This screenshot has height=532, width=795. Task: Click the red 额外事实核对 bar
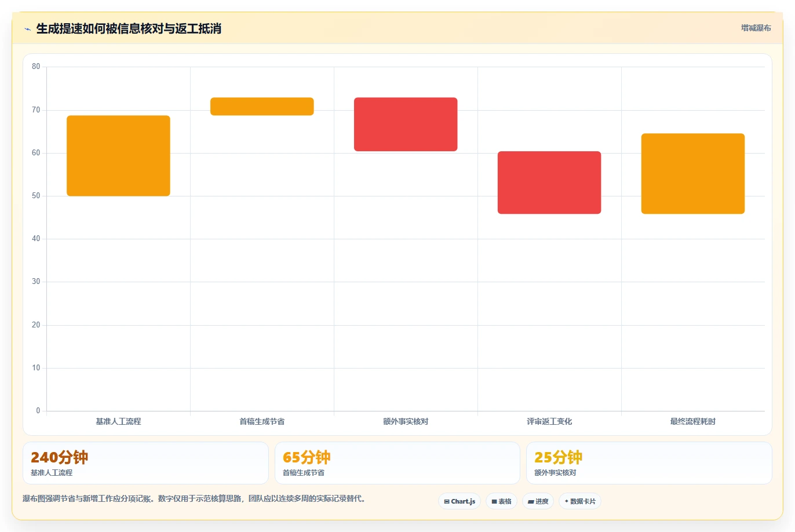click(406, 125)
